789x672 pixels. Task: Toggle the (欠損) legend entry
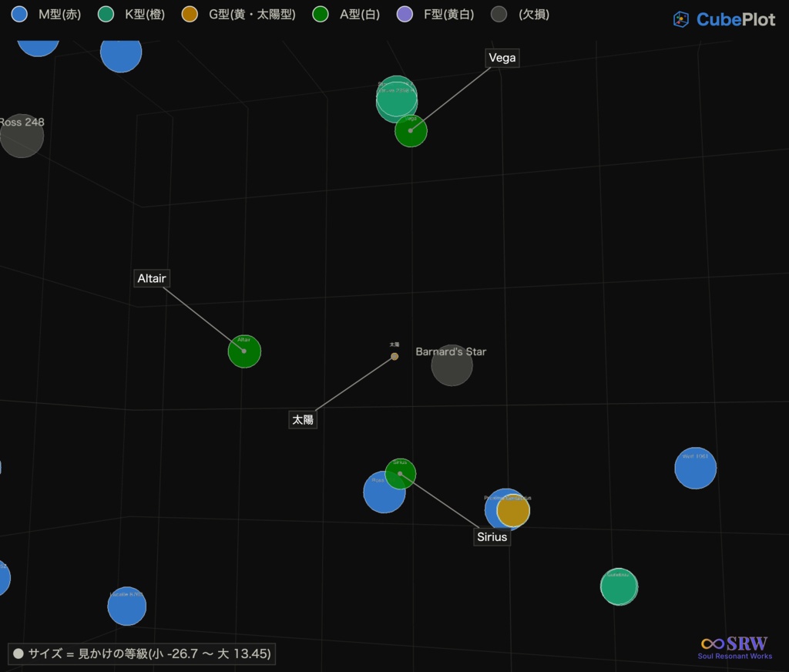(520, 14)
